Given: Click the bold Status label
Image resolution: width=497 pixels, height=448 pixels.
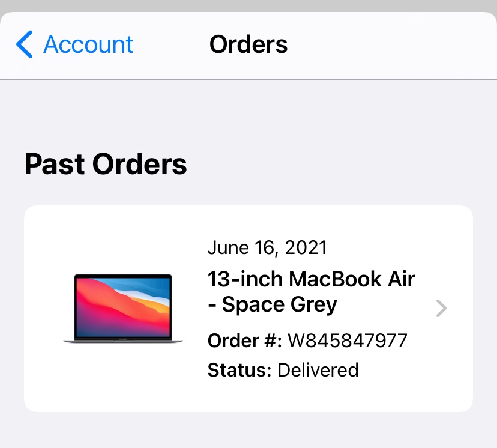Looking at the screenshot, I should (239, 370).
